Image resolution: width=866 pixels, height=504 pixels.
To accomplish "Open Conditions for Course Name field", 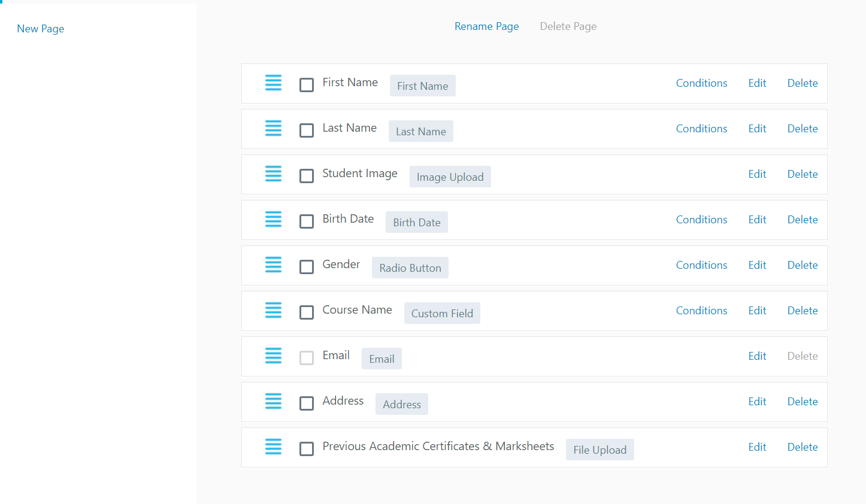I will [x=701, y=311].
